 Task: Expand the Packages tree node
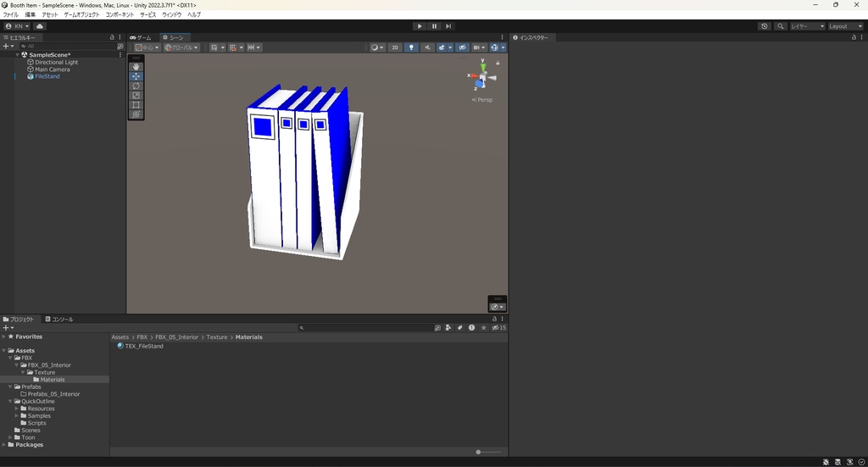tap(4, 444)
